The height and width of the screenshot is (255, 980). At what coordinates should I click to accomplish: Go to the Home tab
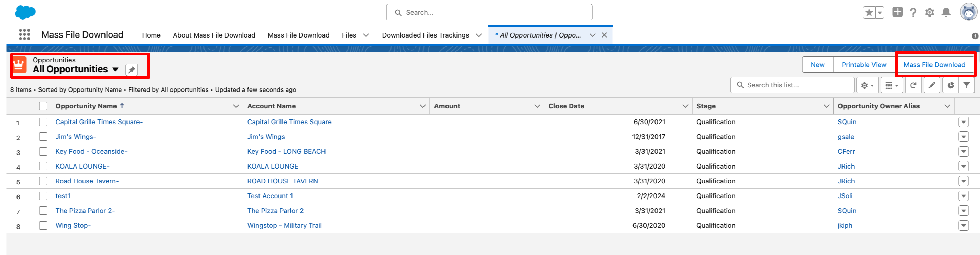click(x=151, y=35)
